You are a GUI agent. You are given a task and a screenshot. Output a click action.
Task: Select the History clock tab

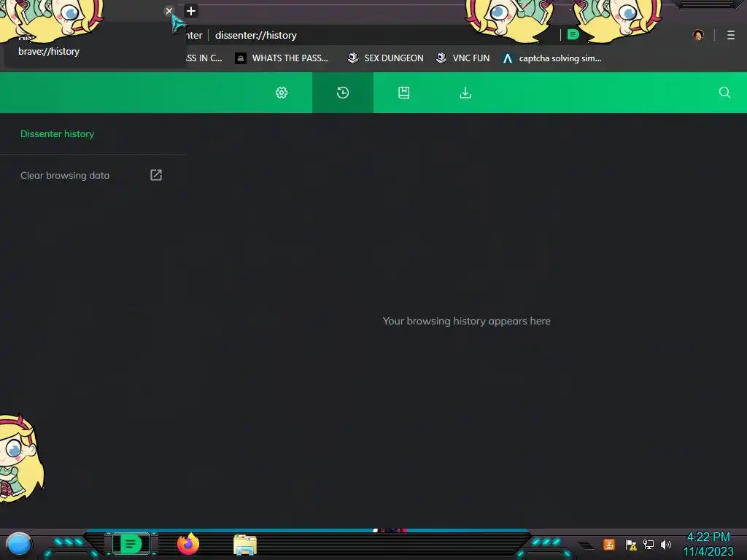click(343, 93)
